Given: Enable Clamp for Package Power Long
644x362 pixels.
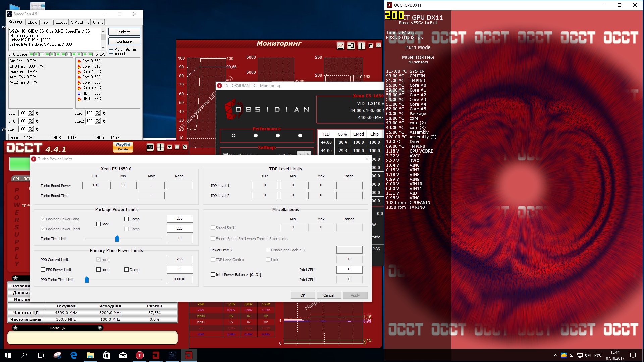Looking at the screenshot, I should pyautogui.click(x=127, y=219).
